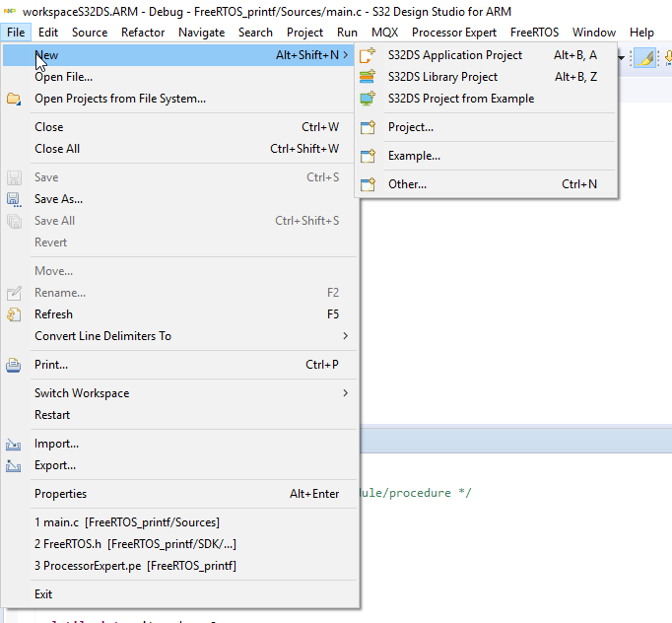The image size is (672, 623).
Task: Choose Save As... entry
Action: click(180, 199)
